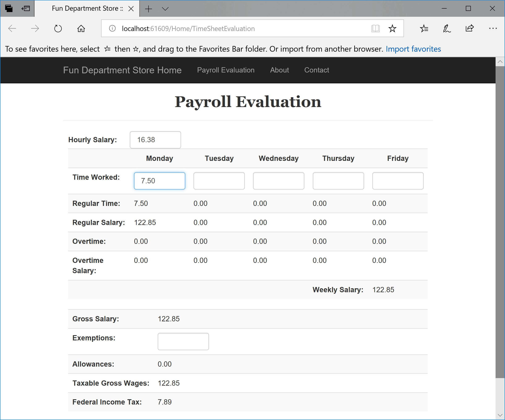
Task: Open a new tab with plus icon
Action: point(149,9)
